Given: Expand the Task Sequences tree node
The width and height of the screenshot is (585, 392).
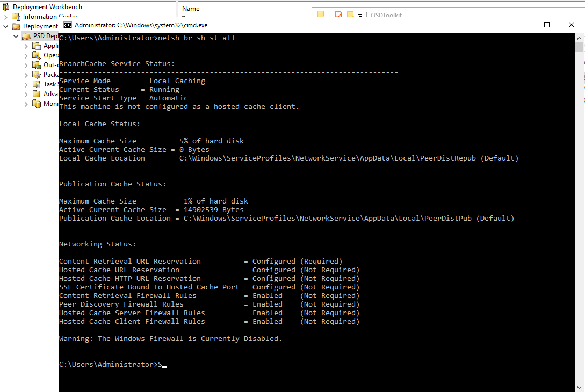Looking at the screenshot, I should [26, 85].
